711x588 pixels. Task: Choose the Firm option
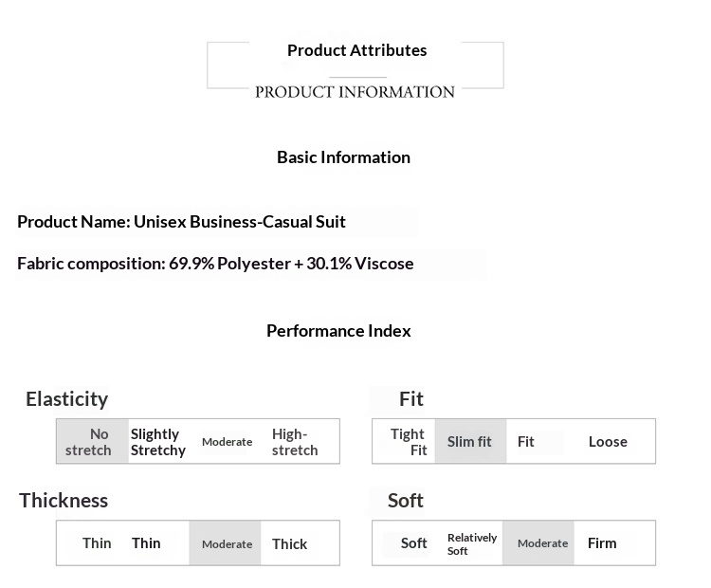602,544
